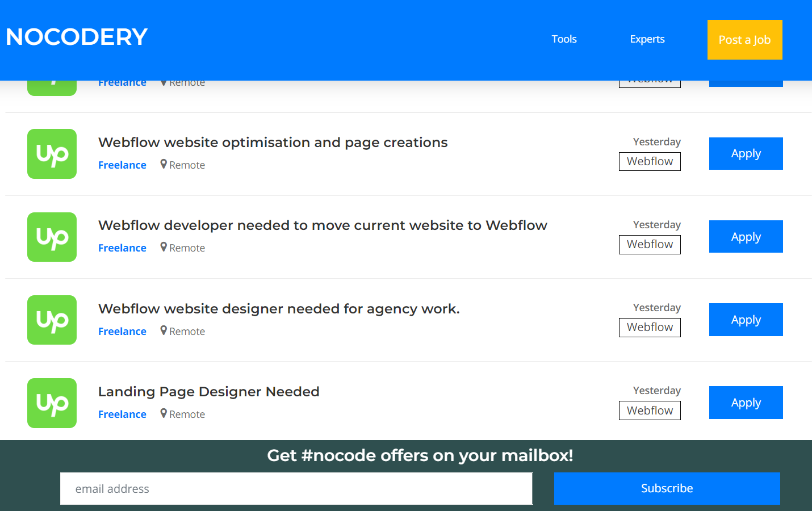This screenshot has height=511, width=812.
Task: Apply to Webflow developer needed job
Action: (x=746, y=237)
